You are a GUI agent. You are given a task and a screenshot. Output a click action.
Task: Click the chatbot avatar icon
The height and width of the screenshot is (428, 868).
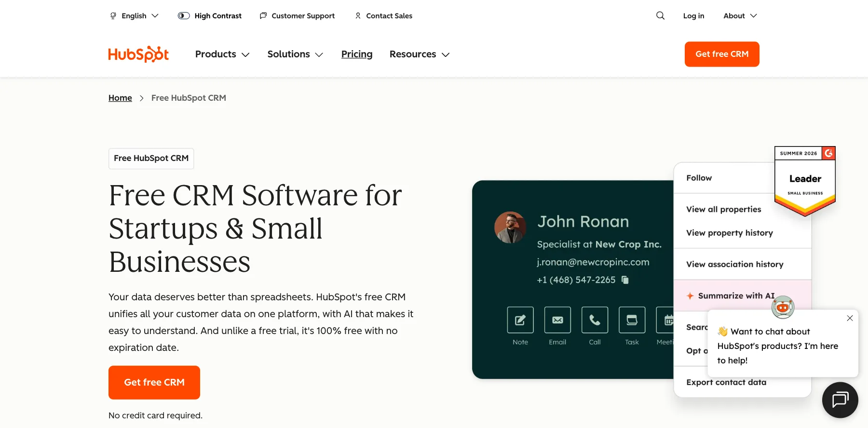click(x=783, y=307)
